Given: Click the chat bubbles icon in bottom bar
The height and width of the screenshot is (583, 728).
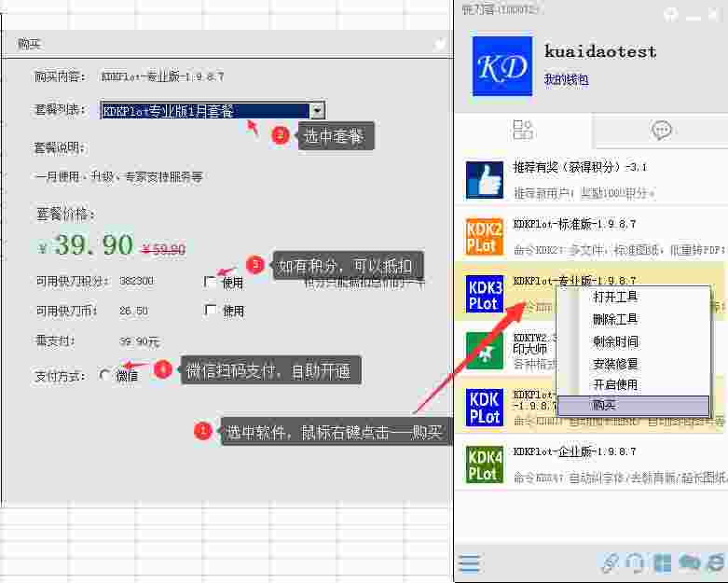Looking at the screenshot, I should (689, 563).
